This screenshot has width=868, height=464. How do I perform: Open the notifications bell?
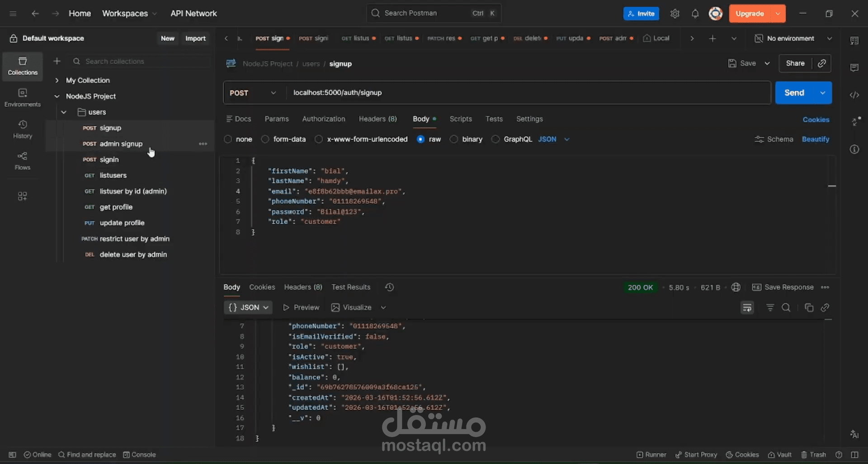pyautogui.click(x=695, y=14)
